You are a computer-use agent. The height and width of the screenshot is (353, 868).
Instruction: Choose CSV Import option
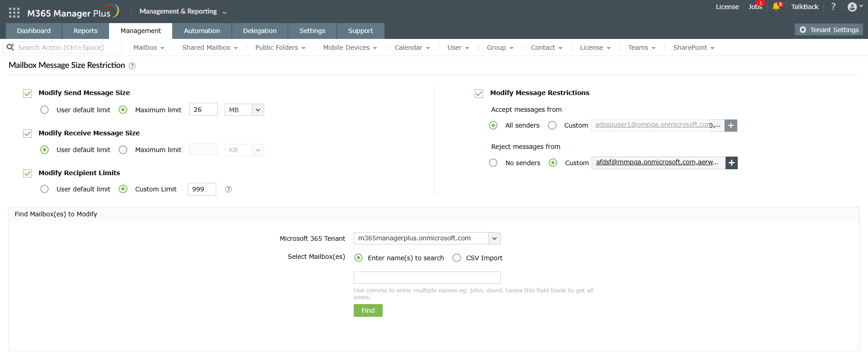pos(457,258)
